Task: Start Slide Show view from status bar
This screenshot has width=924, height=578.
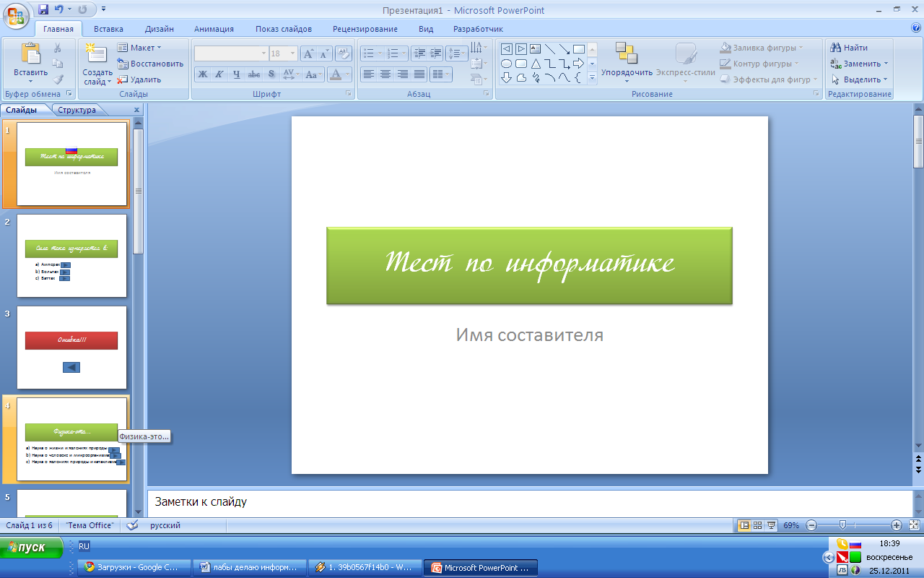Action: click(771, 525)
